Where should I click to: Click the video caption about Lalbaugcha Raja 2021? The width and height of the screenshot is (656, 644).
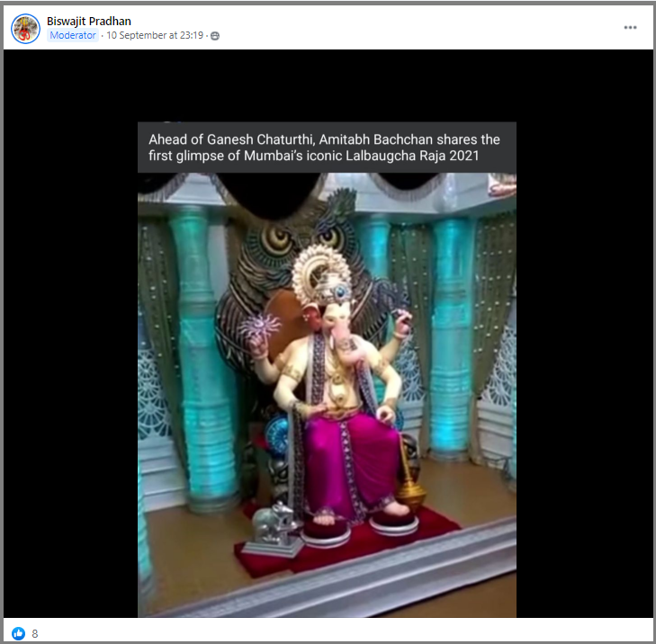click(x=326, y=148)
